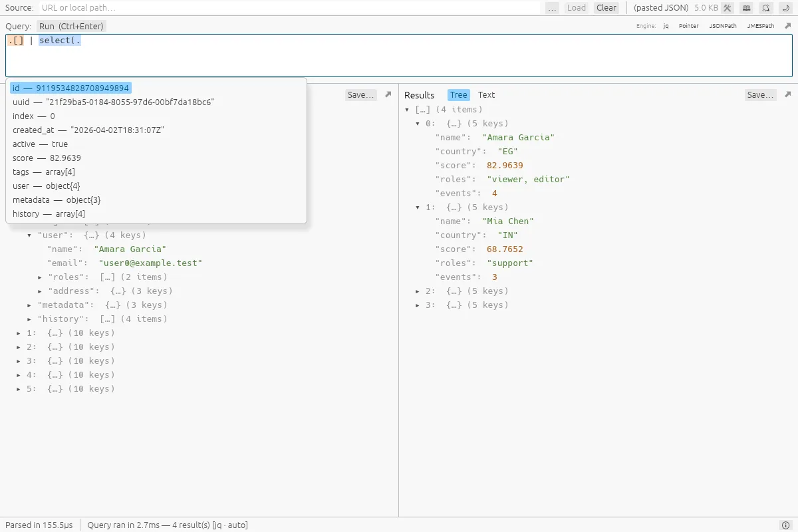Viewport: 798px width, 532px height.
Task: Click Save in the Results panel
Action: point(760,95)
